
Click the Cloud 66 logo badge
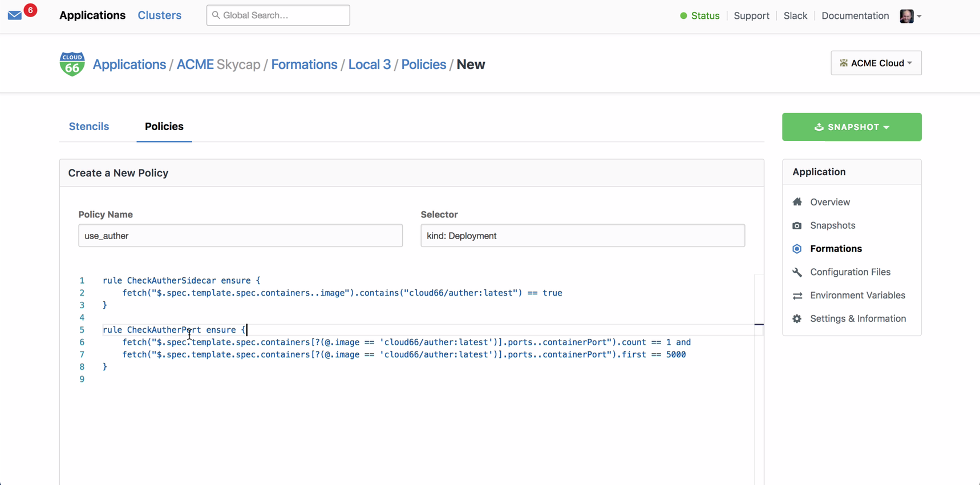pyautogui.click(x=72, y=64)
